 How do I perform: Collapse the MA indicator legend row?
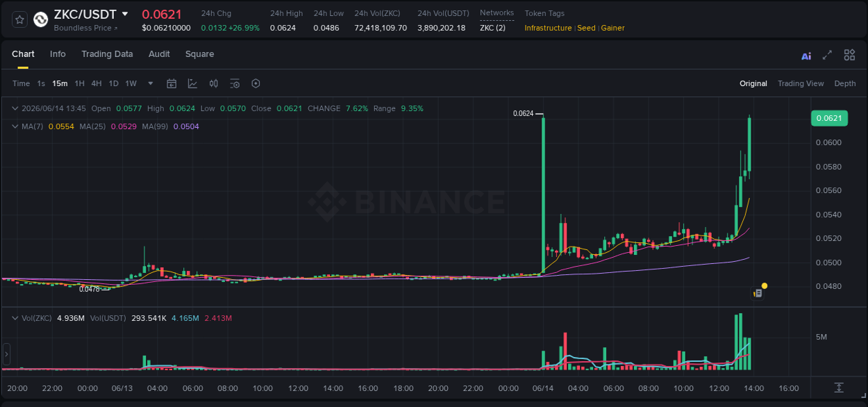(x=15, y=126)
